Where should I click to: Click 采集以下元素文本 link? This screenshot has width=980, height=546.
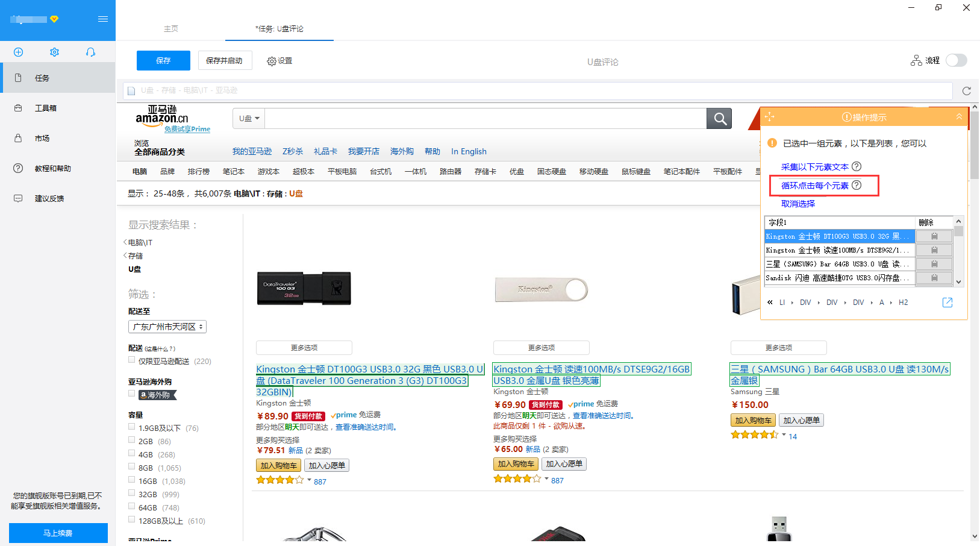coord(814,167)
